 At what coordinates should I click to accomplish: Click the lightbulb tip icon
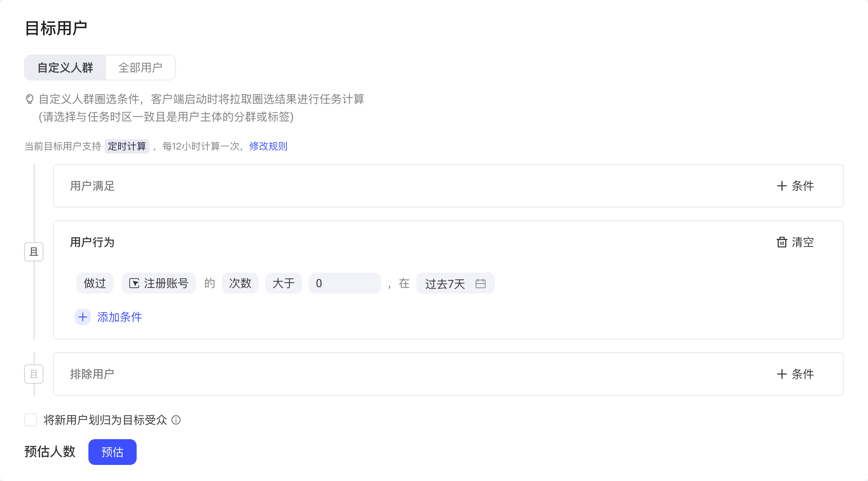tap(30, 99)
